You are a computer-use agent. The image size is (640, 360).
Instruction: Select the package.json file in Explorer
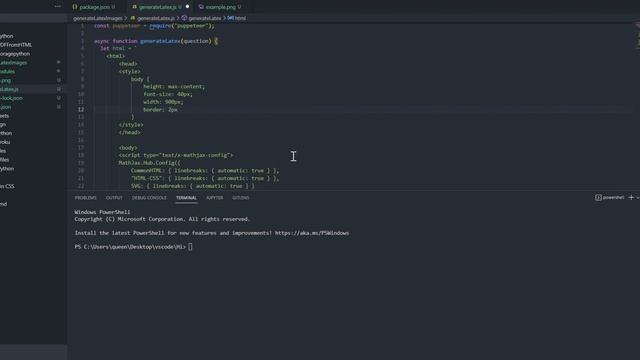tap(6, 107)
